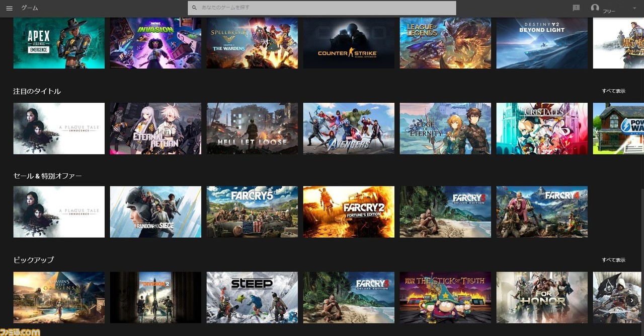Open Destiny 2 Beyond Light tile

click(542, 43)
